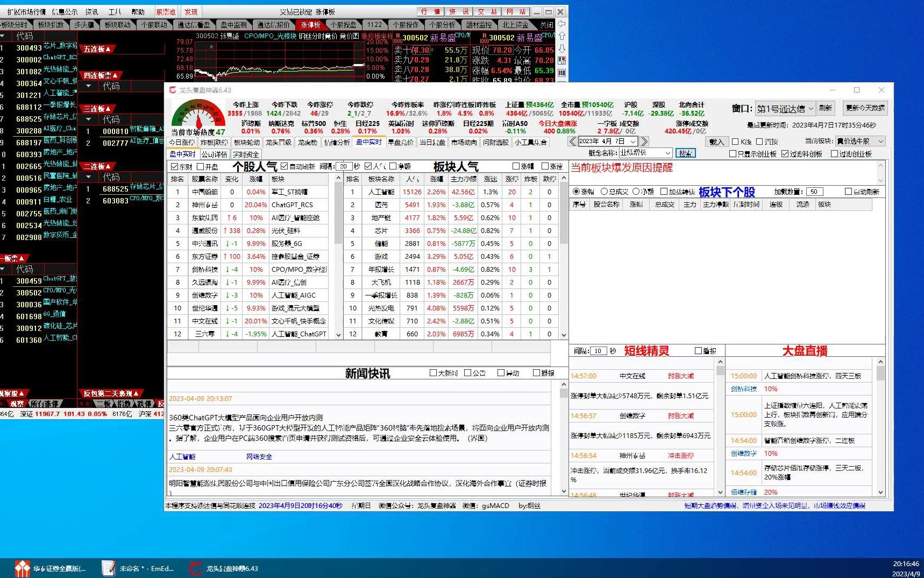Click 三连板 red section header
This screenshot has width=924, height=578.
pos(97,109)
